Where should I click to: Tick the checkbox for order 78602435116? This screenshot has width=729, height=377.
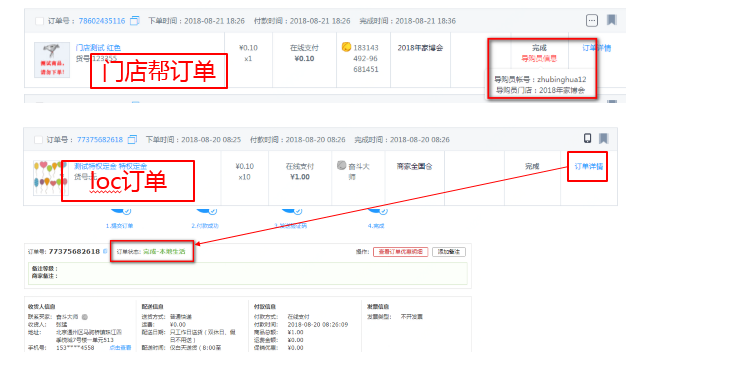(40, 21)
